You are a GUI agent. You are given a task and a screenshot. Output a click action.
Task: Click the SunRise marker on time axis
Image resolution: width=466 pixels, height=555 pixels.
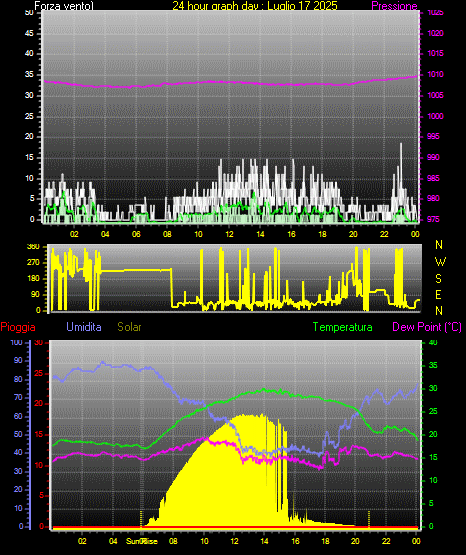pyautogui.click(x=142, y=541)
